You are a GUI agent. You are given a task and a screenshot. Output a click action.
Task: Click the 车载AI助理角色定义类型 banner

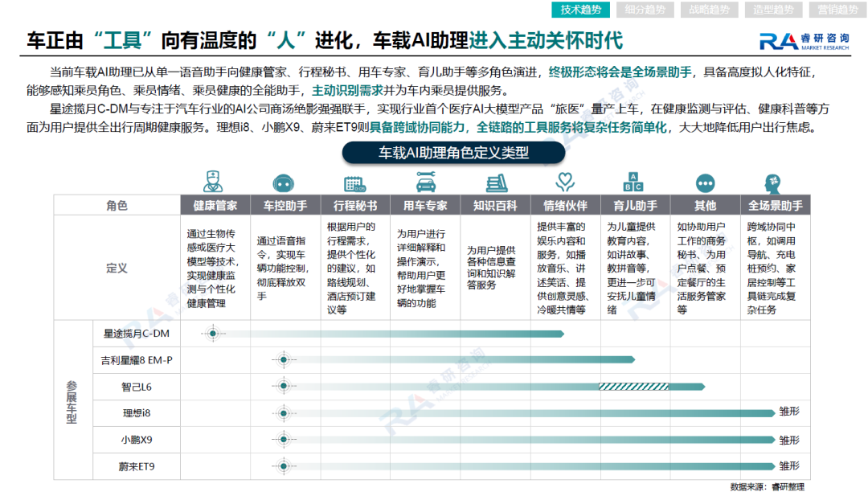coord(453,153)
